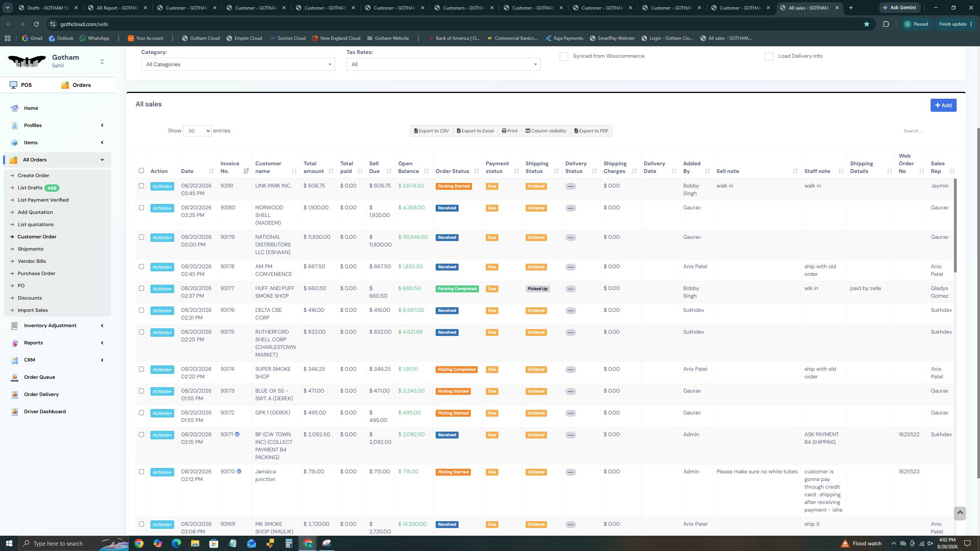Open the All Categories dropdown
Screen dimensions: 980x551
238,64
